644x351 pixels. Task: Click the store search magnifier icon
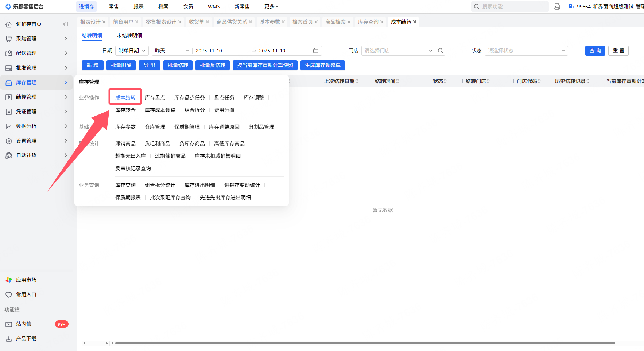click(441, 51)
